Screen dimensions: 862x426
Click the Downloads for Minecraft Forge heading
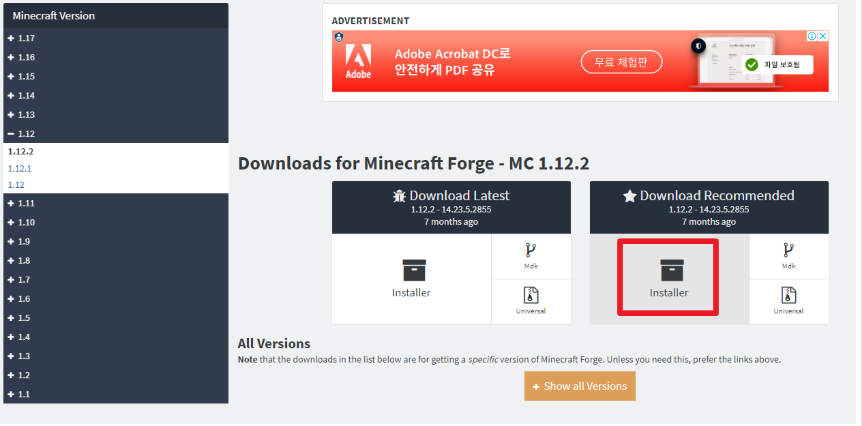[413, 163]
